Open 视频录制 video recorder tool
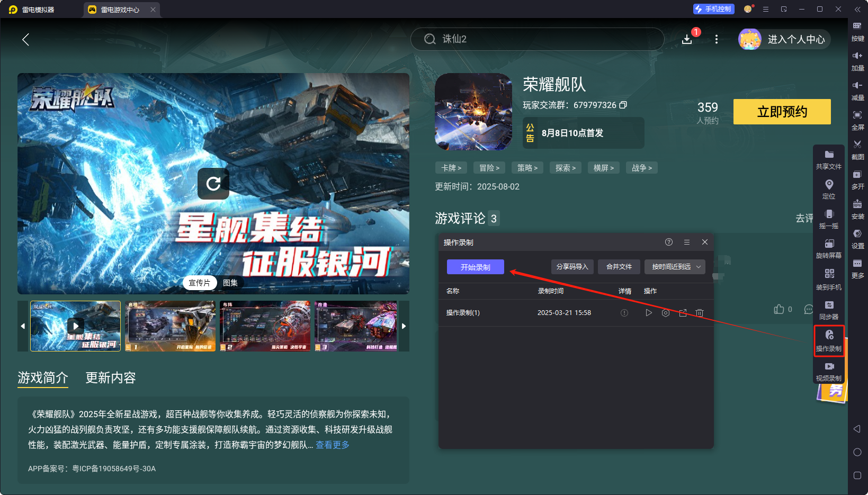 (x=829, y=372)
